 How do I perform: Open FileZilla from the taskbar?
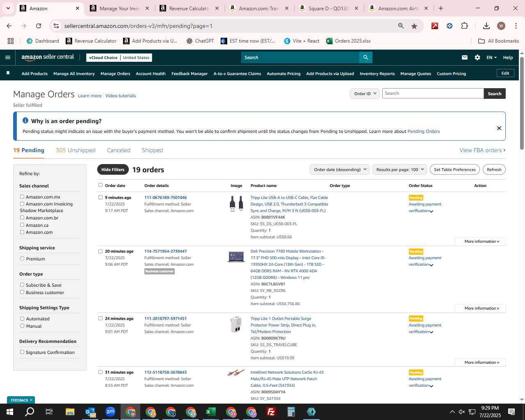pyautogui.click(x=271, y=412)
